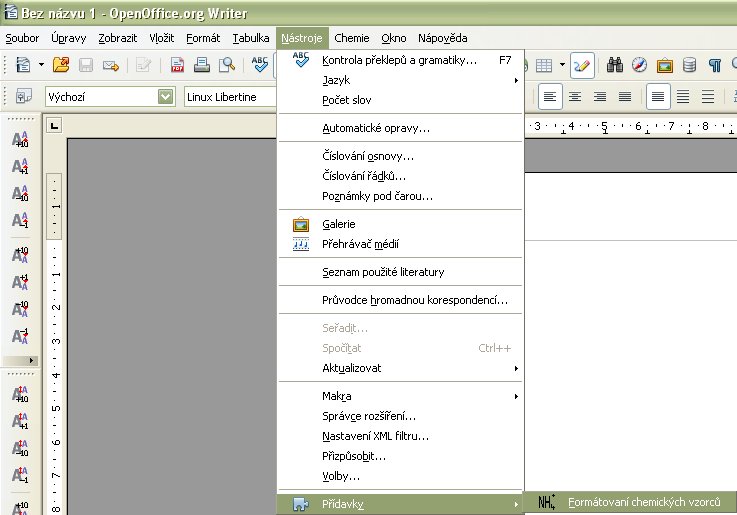The height and width of the screenshot is (515, 737).
Task: Open the Insert table dropdown arrow
Action: 562,65
